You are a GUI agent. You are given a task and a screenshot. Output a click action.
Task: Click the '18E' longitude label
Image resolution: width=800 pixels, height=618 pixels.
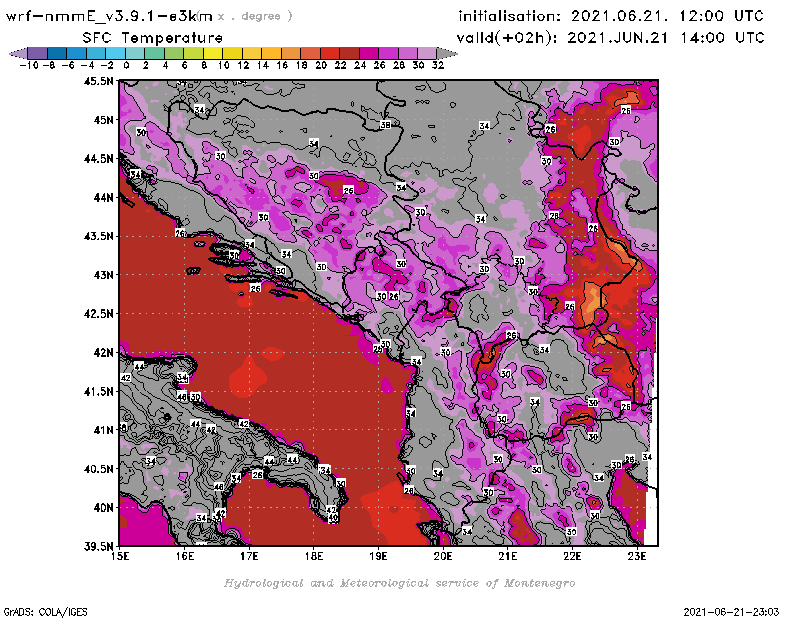[x=314, y=556]
